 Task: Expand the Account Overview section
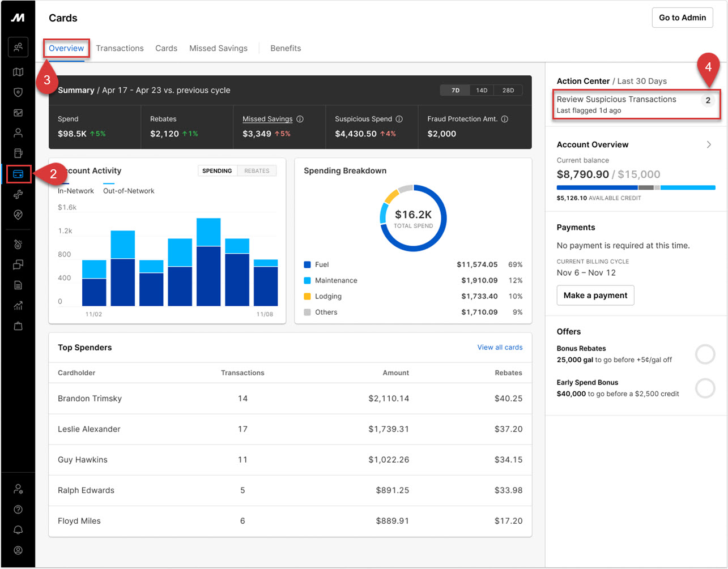(x=709, y=144)
